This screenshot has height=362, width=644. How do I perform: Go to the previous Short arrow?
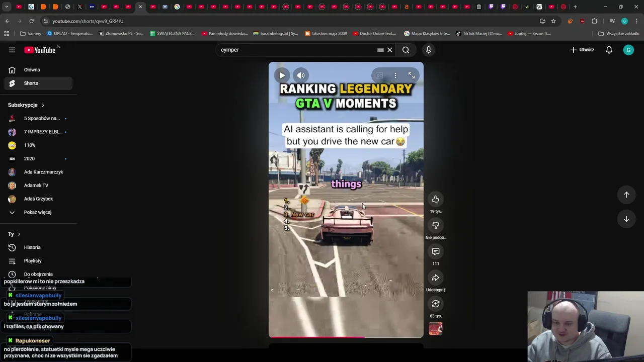point(626,195)
